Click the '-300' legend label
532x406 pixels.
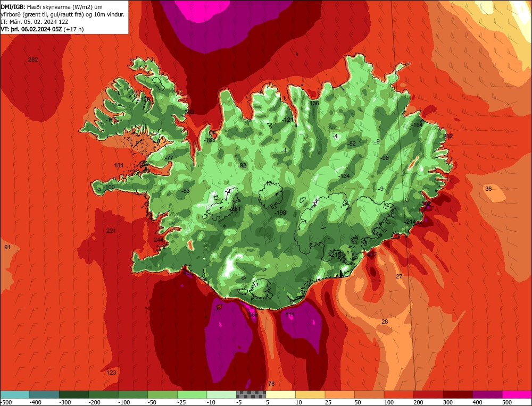(65, 402)
